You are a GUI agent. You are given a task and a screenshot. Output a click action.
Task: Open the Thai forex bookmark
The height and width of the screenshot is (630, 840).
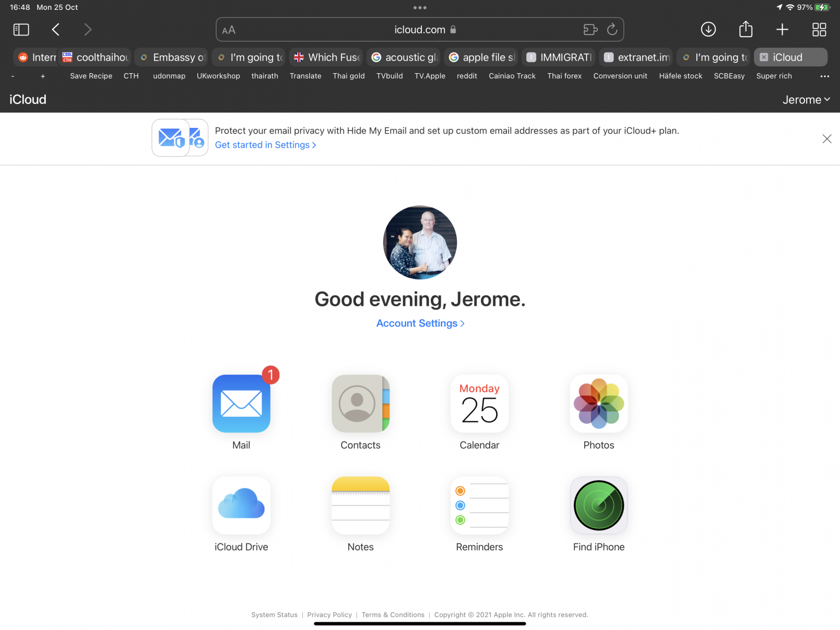click(x=565, y=76)
